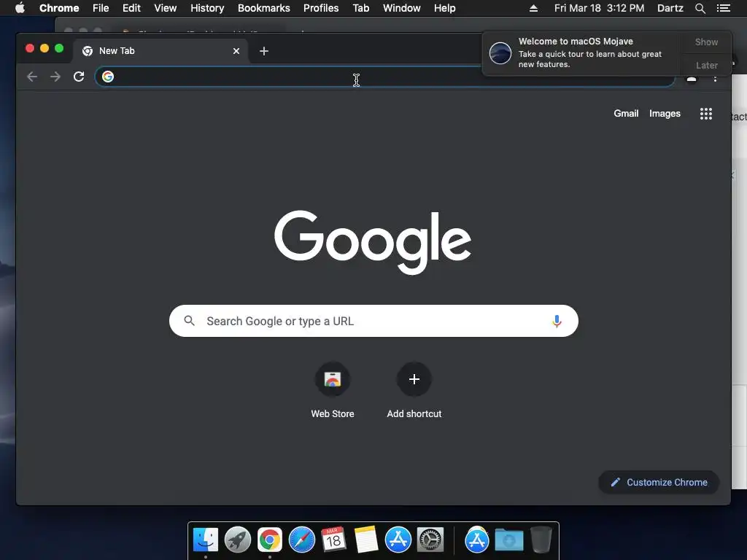Click the Add shortcut label text
This screenshot has width=747, height=560.
(414, 414)
